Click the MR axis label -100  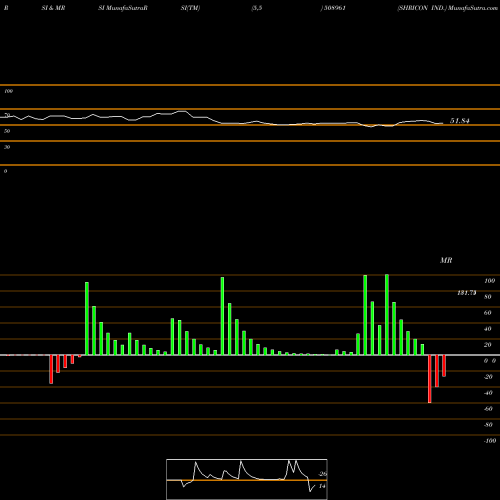490,441
